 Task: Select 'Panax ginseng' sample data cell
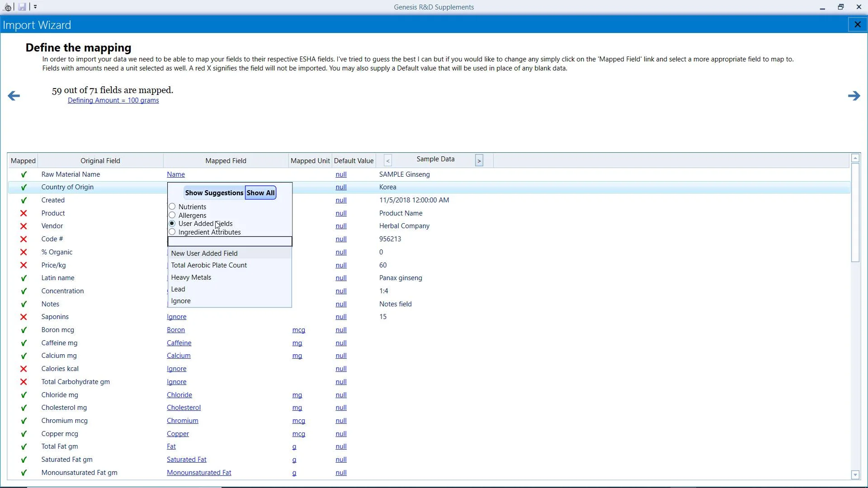tap(401, 278)
